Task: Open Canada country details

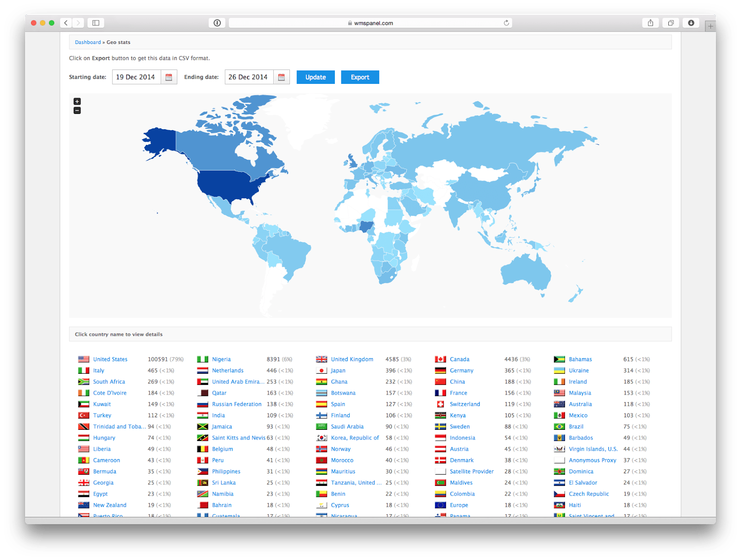Action: 459,359
